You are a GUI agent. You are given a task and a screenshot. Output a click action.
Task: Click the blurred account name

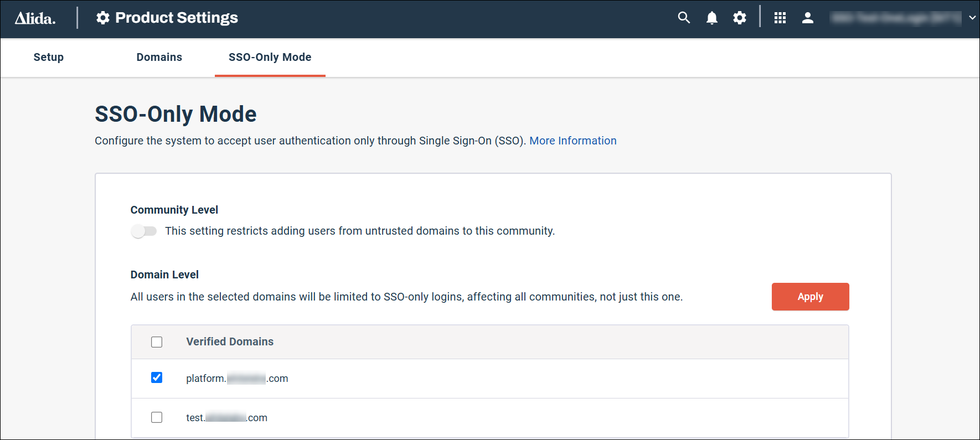pyautogui.click(x=896, y=18)
